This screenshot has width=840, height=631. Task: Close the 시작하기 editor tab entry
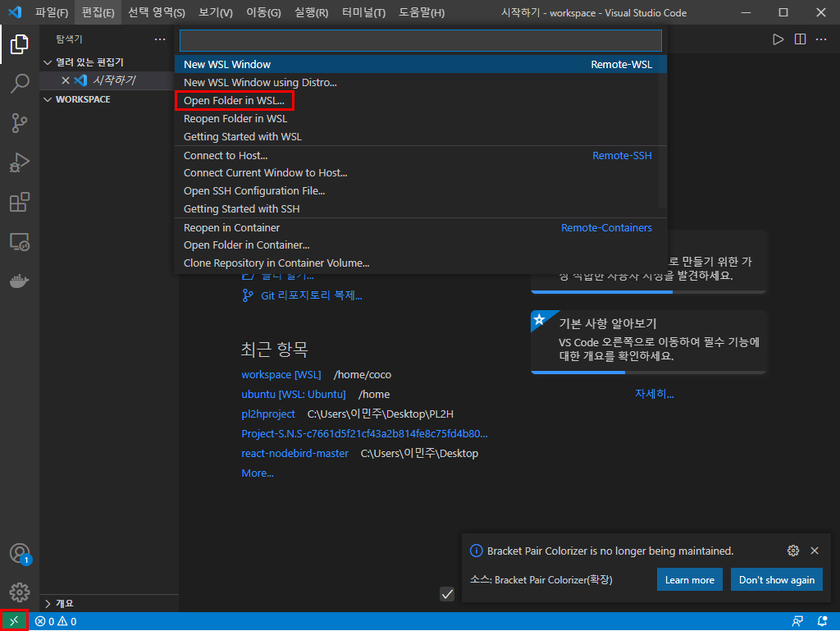point(66,80)
